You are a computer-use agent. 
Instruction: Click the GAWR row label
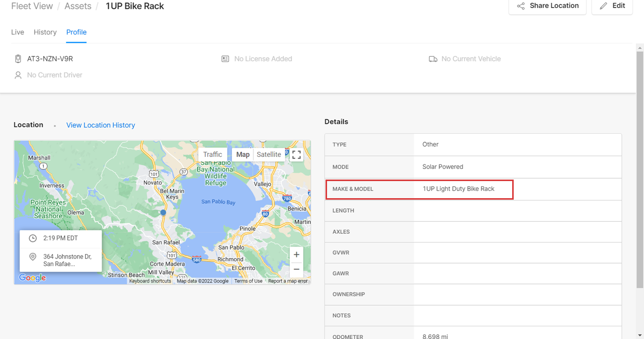(x=341, y=274)
